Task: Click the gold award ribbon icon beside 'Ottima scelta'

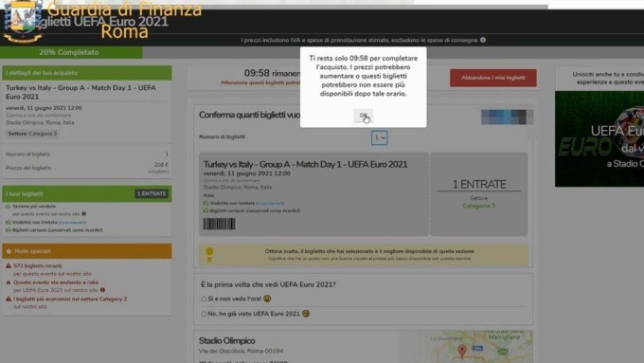Action: (209, 255)
